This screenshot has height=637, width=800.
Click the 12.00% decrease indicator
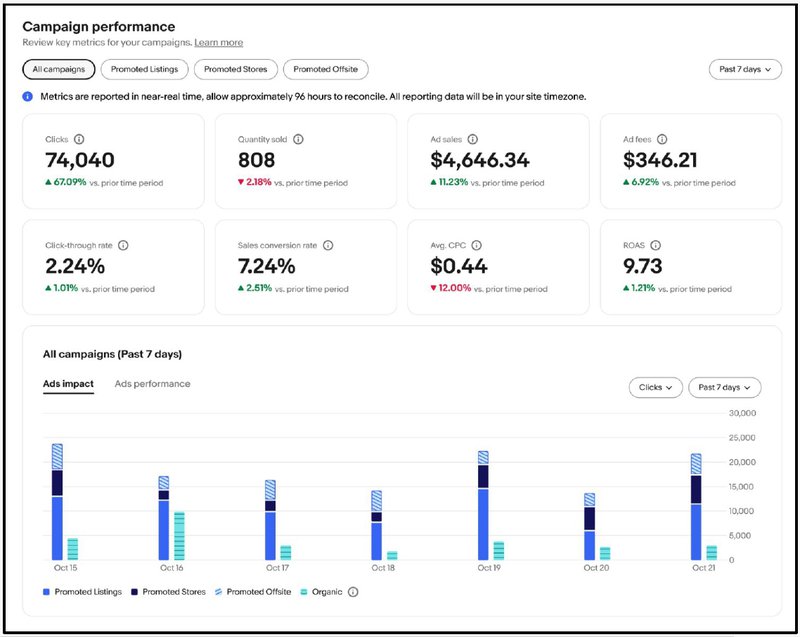(x=451, y=288)
